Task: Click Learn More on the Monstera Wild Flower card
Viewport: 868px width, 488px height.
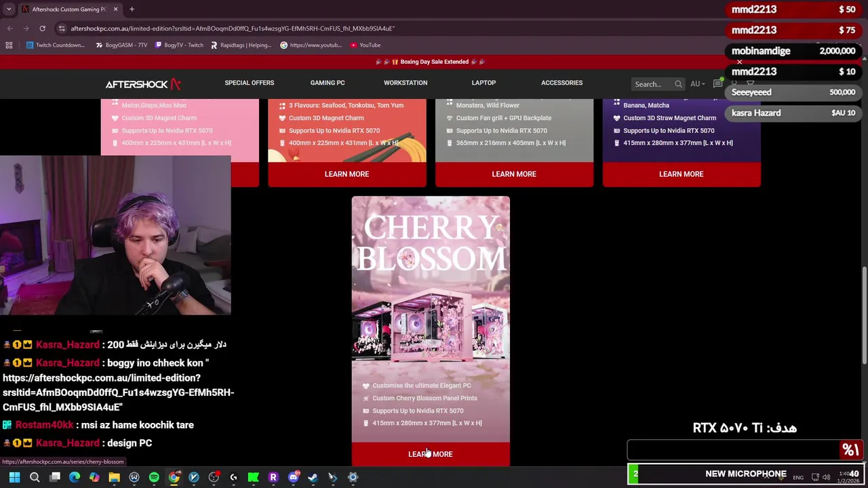Action: coord(514,174)
